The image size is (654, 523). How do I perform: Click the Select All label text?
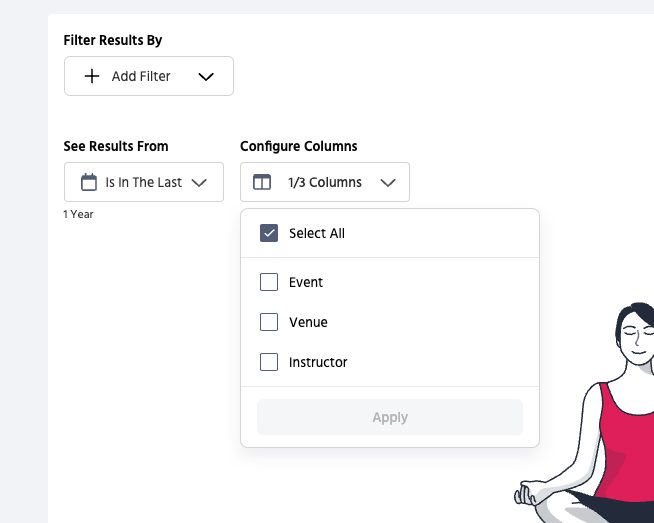(317, 233)
